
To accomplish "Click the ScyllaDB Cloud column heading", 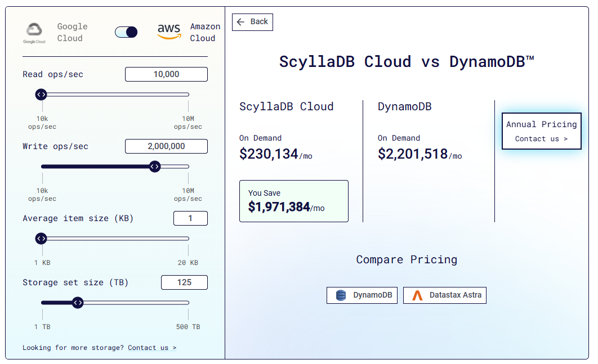I will (x=287, y=107).
